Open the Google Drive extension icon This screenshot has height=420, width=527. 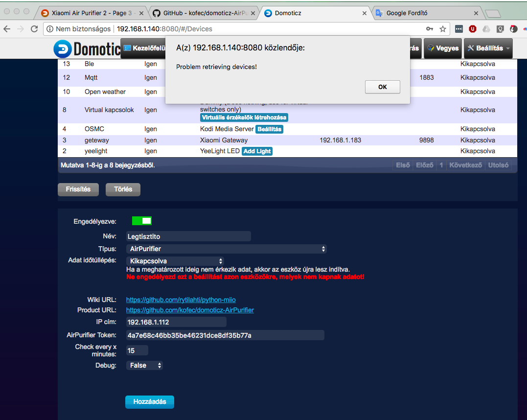pos(486,29)
